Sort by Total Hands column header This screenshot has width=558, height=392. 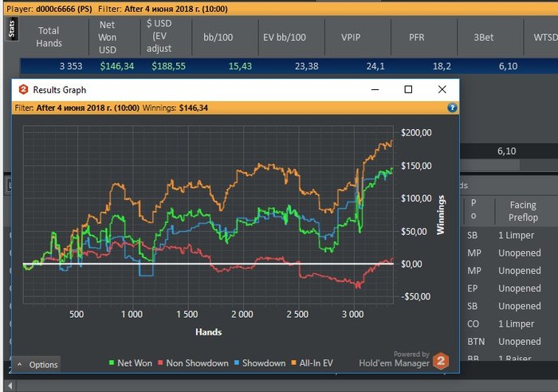click(x=49, y=37)
